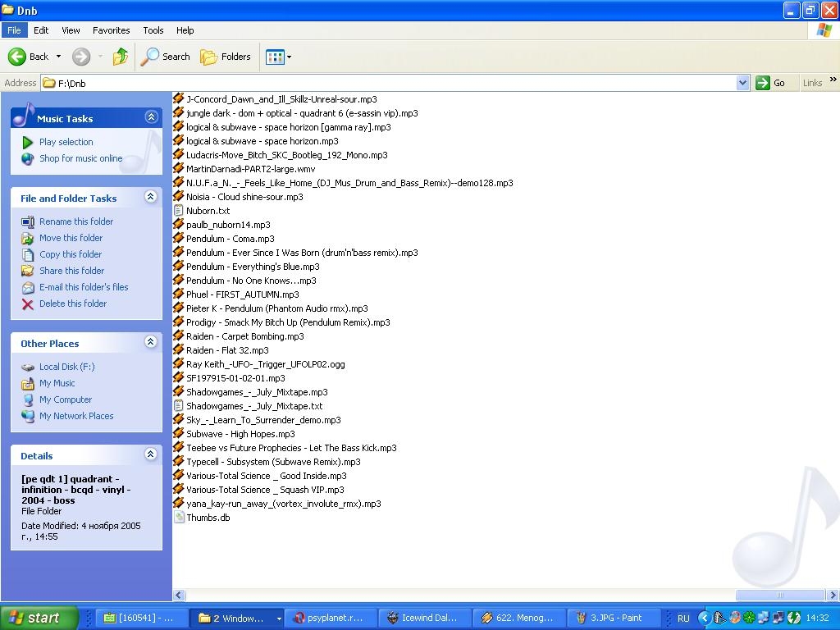The height and width of the screenshot is (630, 840).
Task: Toggle the Folders pane button
Action: pyautogui.click(x=226, y=57)
